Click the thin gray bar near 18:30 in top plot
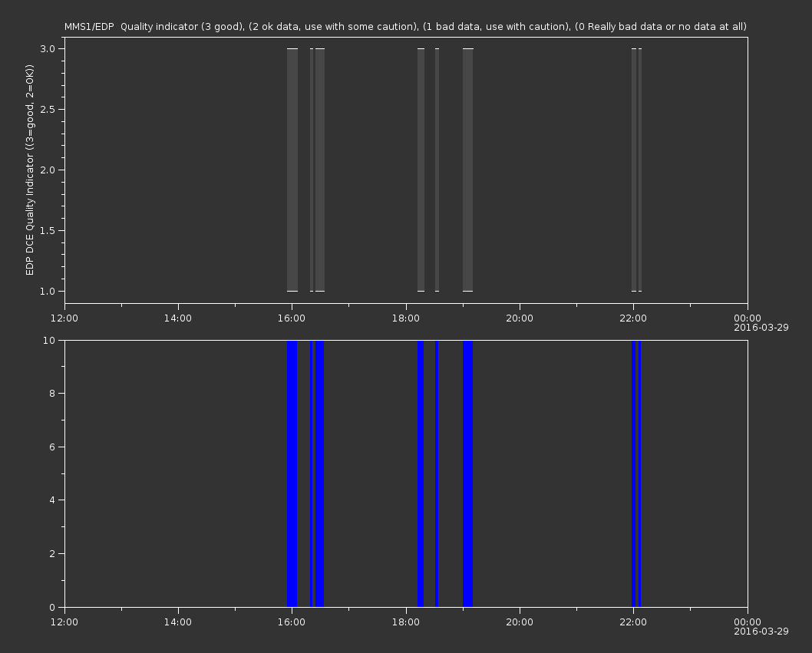This screenshot has height=653, width=812. click(x=437, y=170)
